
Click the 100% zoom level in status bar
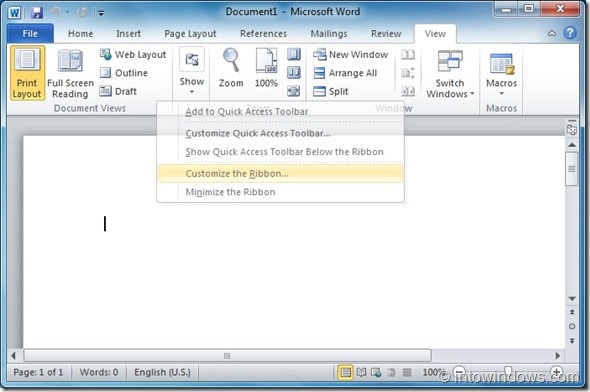pos(433,372)
